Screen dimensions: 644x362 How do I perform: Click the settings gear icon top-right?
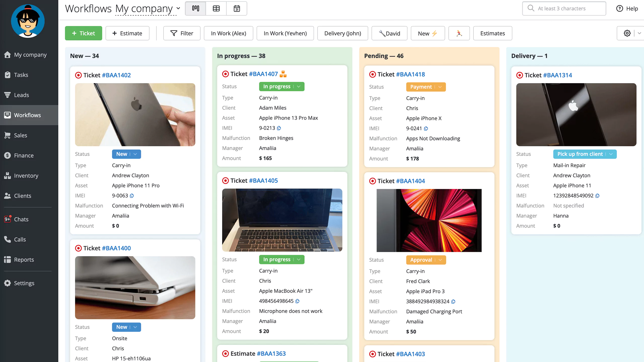click(x=627, y=33)
